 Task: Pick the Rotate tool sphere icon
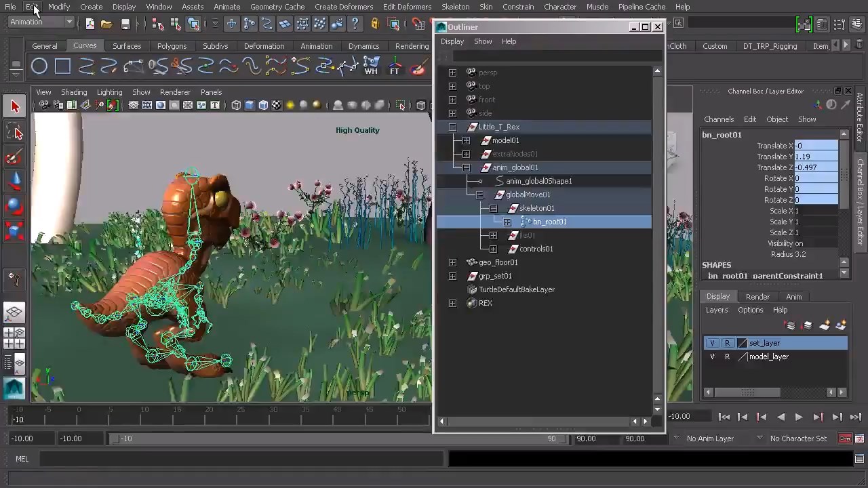pyautogui.click(x=15, y=206)
